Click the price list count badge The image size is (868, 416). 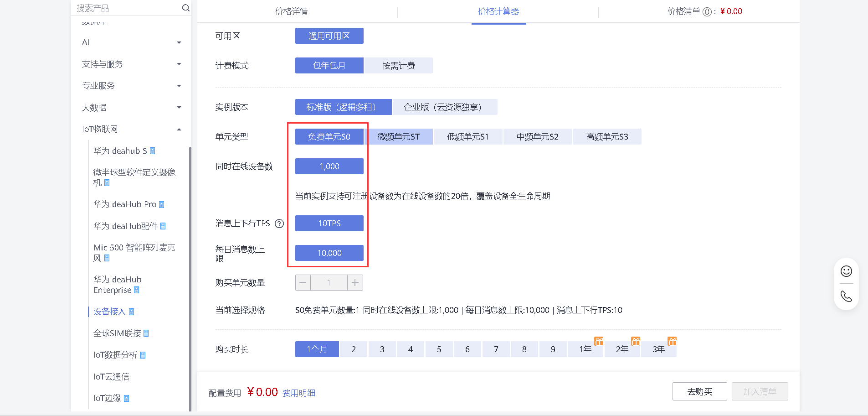tap(707, 12)
